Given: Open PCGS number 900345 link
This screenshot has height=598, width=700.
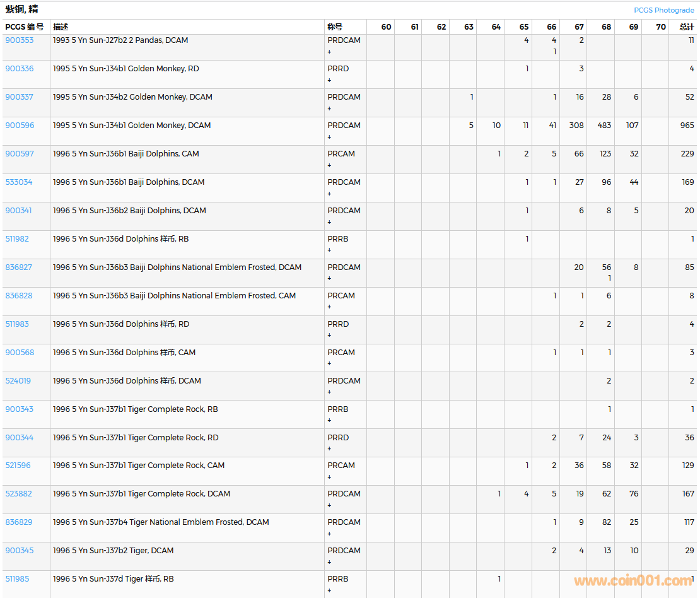Looking at the screenshot, I should point(20,551).
